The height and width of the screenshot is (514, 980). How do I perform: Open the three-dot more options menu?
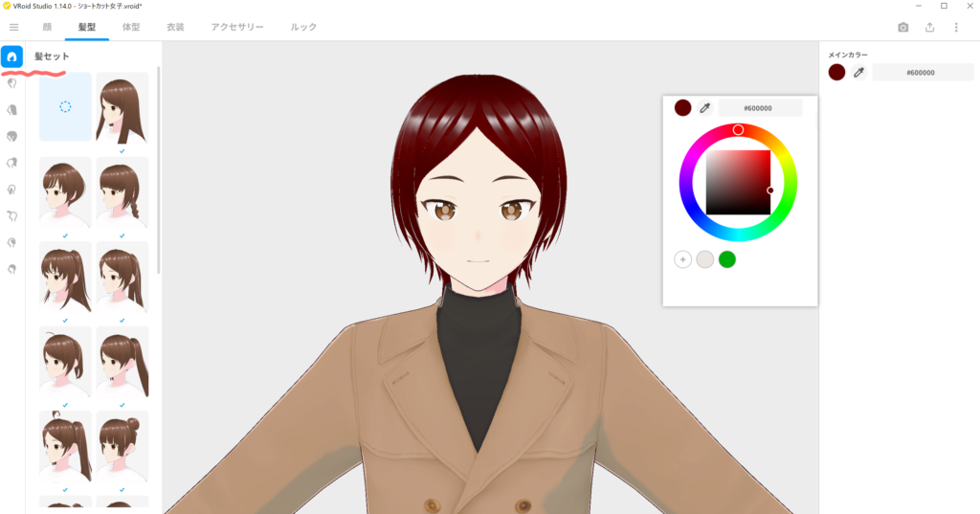[x=956, y=28]
